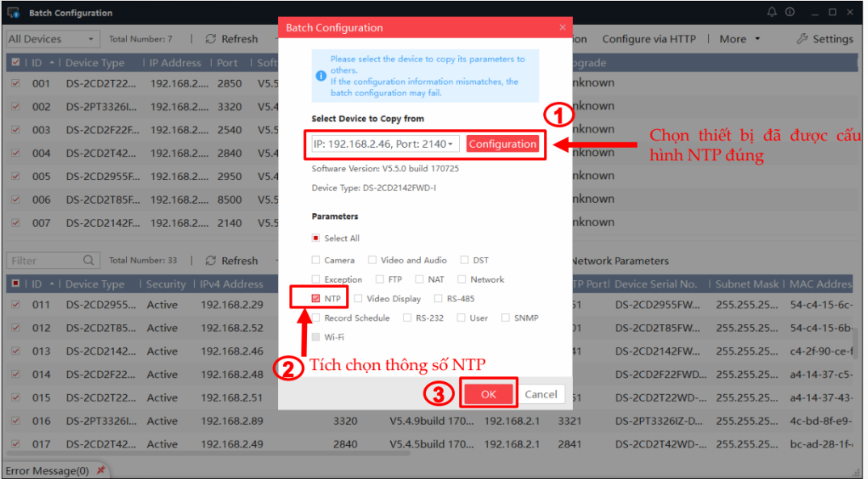Confirm with the OK button
This screenshot has height=479, width=868.
click(x=488, y=394)
